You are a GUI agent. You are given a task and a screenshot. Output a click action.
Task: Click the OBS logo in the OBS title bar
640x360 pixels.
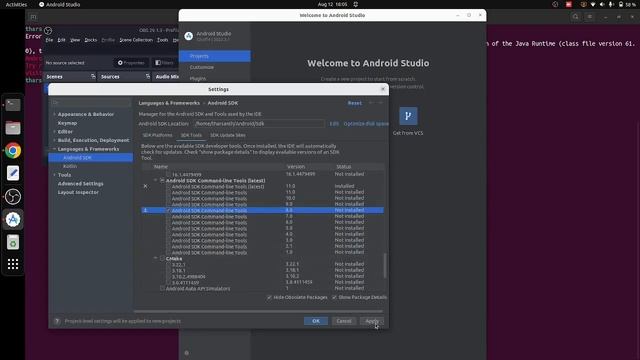point(48,31)
